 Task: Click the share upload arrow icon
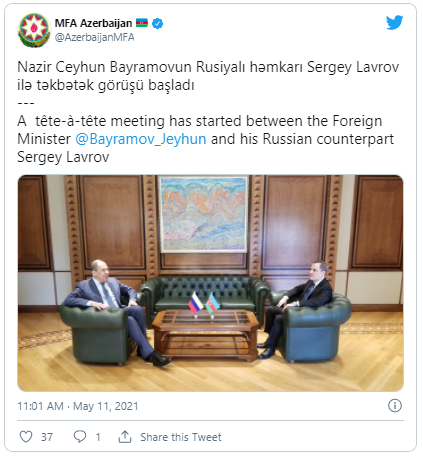(125, 437)
